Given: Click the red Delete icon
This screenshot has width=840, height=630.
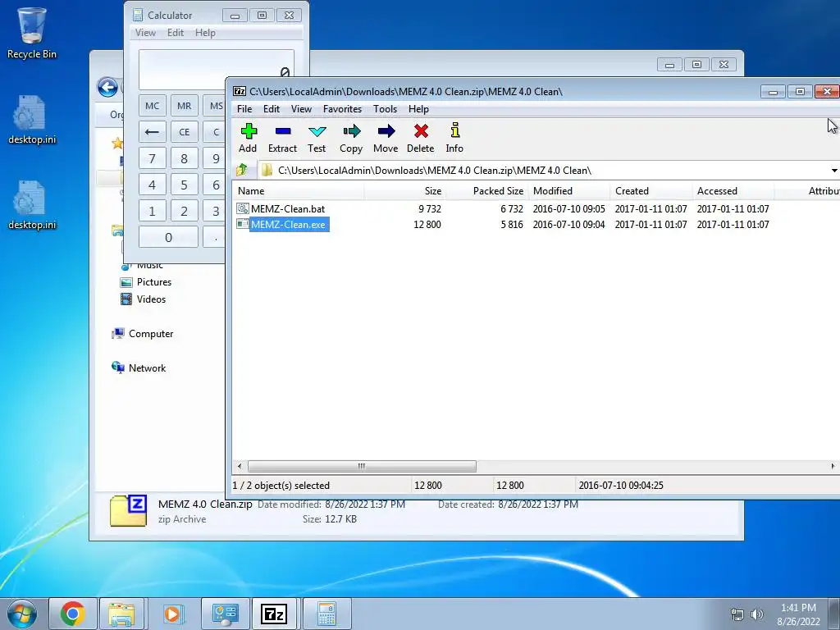Looking at the screenshot, I should click(421, 138).
